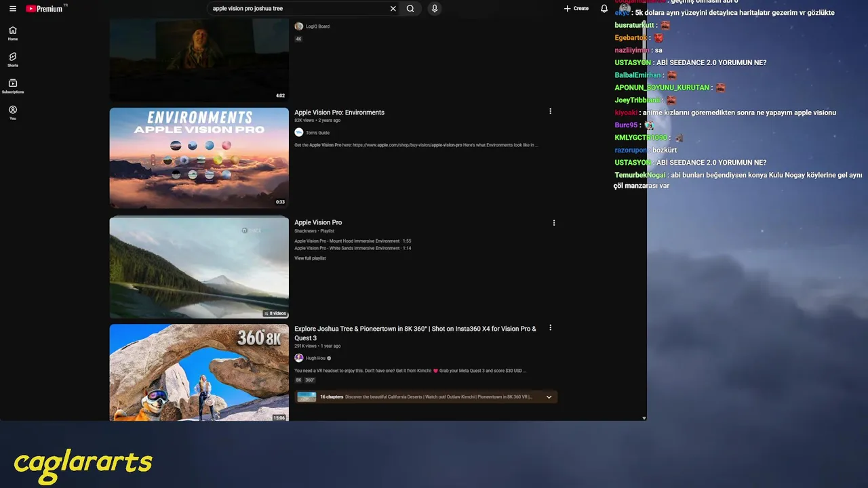
Task: Click the search field with joshua tree query
Action: click(298, 9)
